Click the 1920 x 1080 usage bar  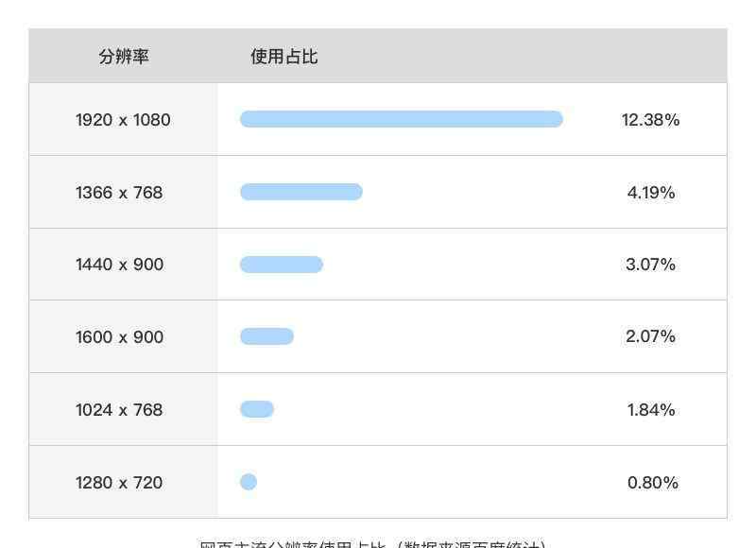[402, 119]
